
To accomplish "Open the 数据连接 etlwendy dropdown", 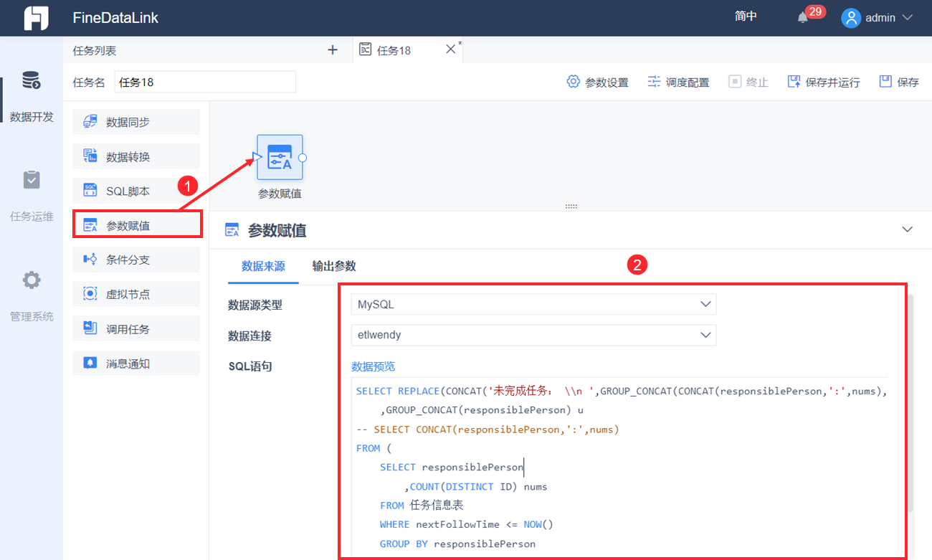I will [x=533, y=334].
